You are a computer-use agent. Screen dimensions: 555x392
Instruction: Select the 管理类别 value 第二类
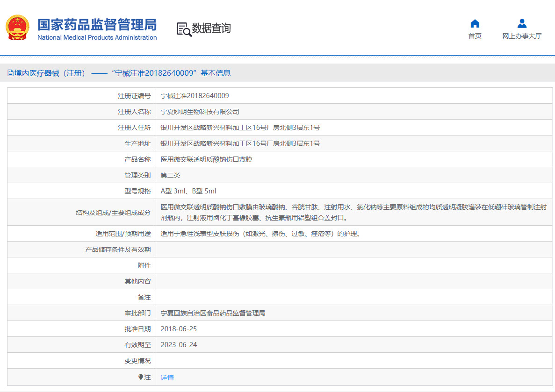pyautogui.click(x=170, y=175)
